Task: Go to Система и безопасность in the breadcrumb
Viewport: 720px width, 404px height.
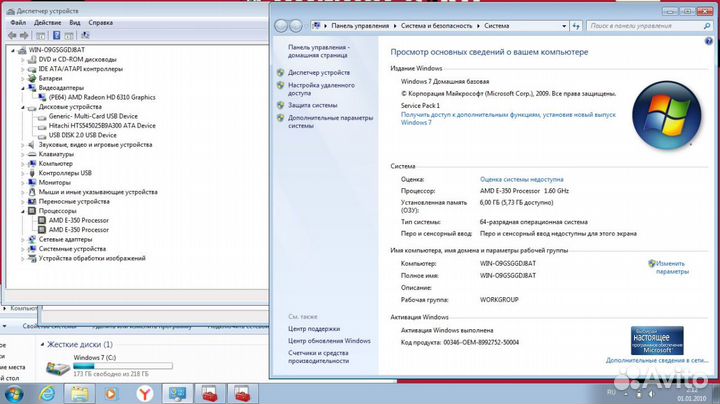Action: 436,26
